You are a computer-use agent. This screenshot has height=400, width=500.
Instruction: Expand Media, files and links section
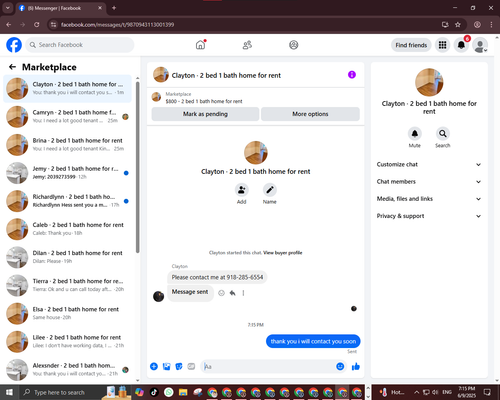click(x=429, y=199)
